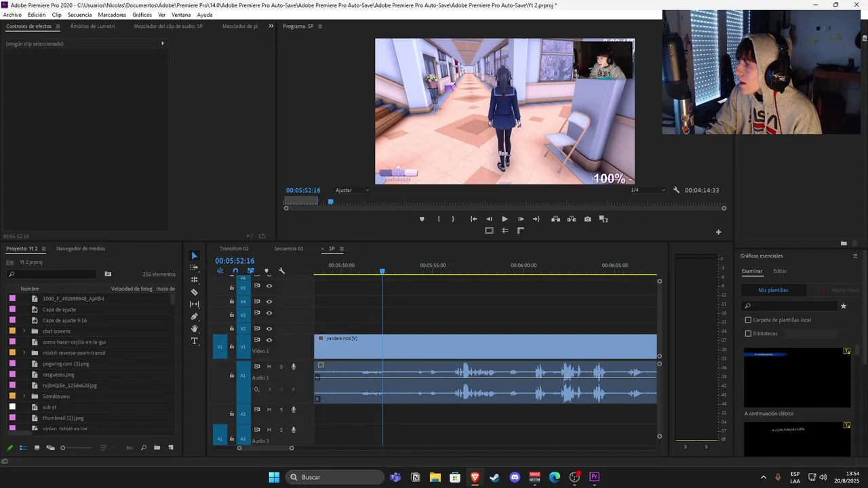Toggle Video 1 track visibility eye

tap(269, 340)
